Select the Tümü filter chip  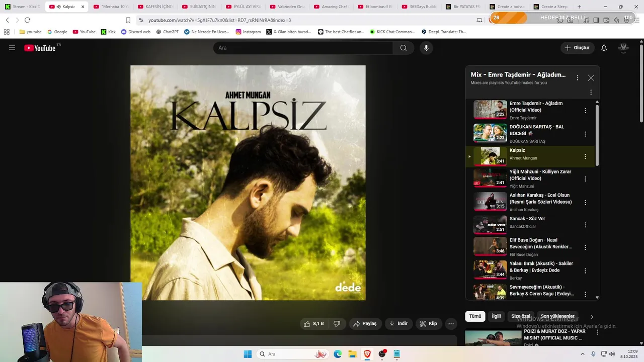[475, 316]
